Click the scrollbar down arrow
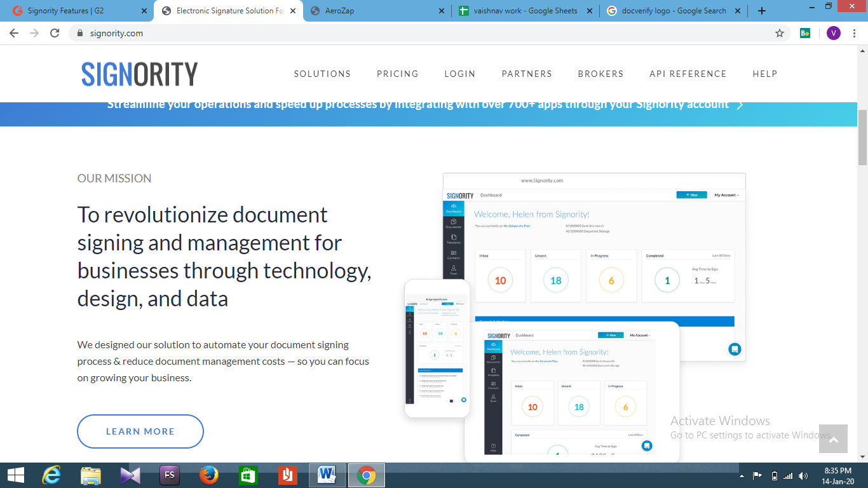868x488 pixels. pyautogui.click(x=862, y=457)
